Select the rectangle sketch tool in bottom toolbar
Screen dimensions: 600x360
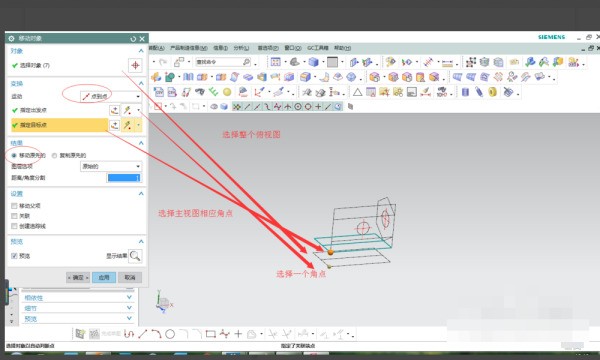coord(210,334)
